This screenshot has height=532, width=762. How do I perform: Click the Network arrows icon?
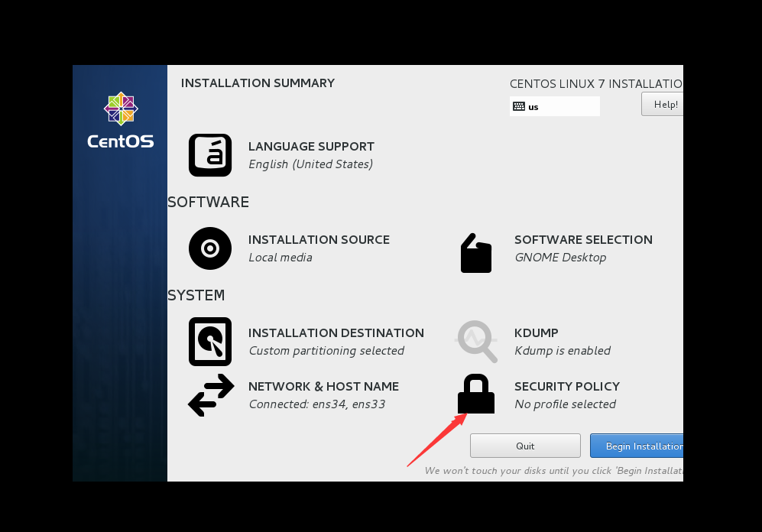point(211,395)
